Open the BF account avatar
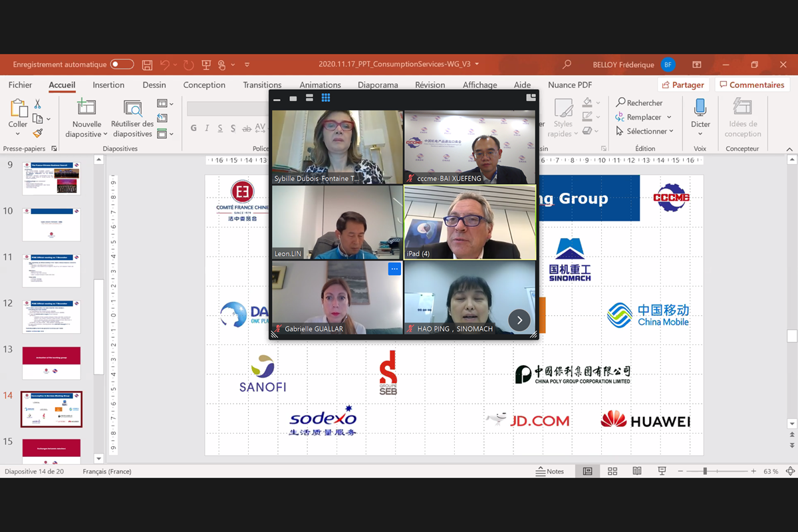This screenshot has width=798, height=532. [x=668, y=65]
